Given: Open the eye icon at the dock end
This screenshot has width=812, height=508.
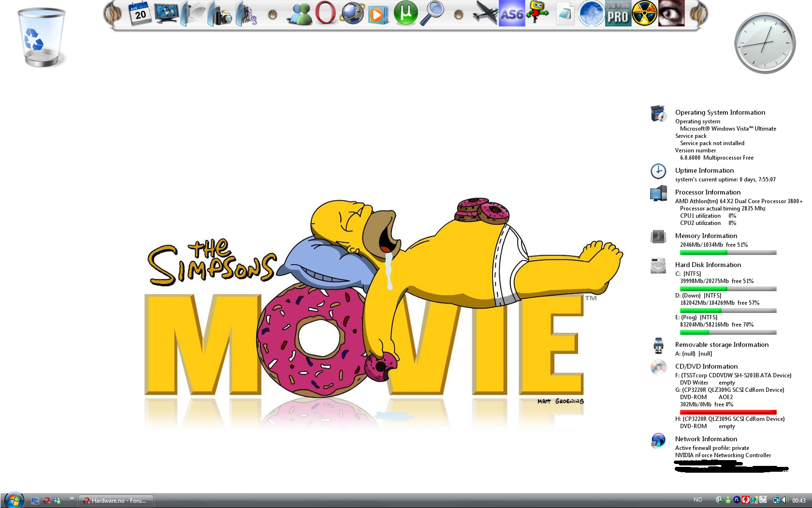Looking at the screenshot, I should coord(671,13).
